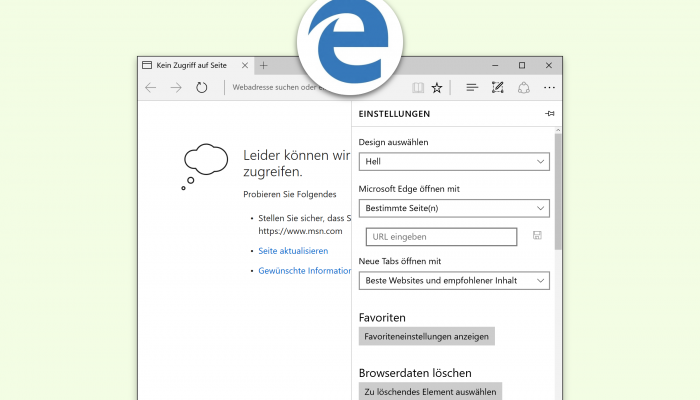Open the More actions ellipsis menu

click(x=550, y=88)
